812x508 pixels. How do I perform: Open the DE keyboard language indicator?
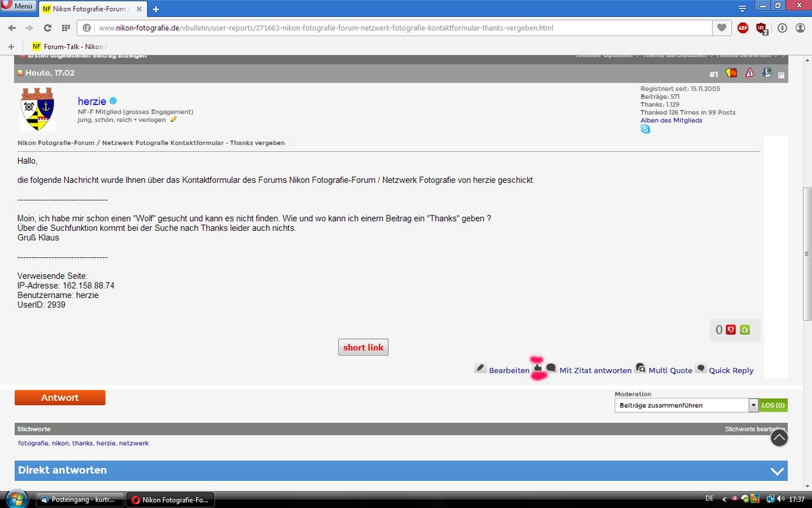pos(709,499)
